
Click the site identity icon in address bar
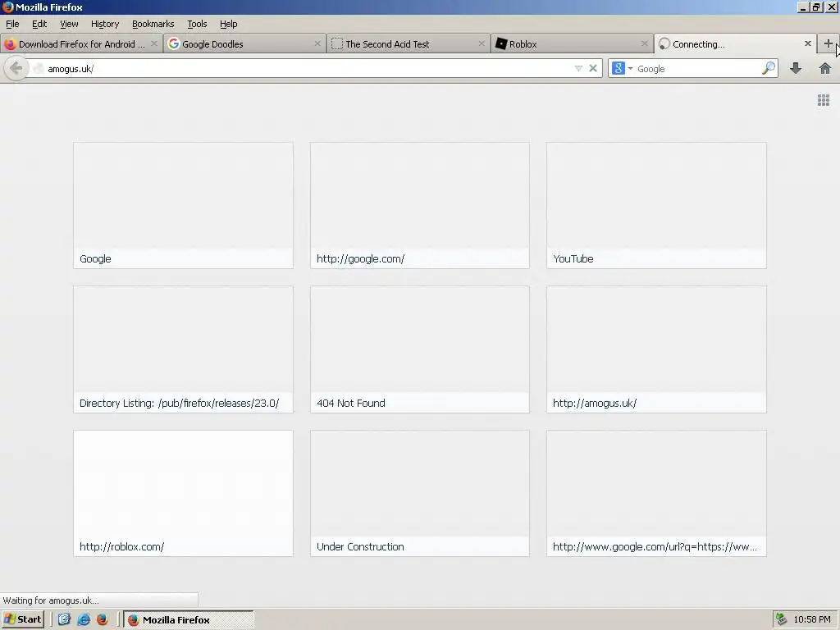pyautogui.click(x=38, y=69)
